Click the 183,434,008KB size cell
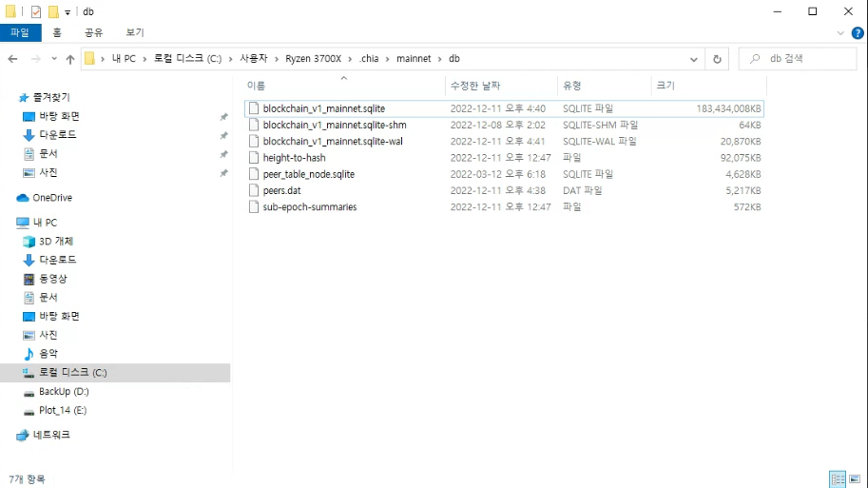 pyautogui.click(x=728, y=108)
